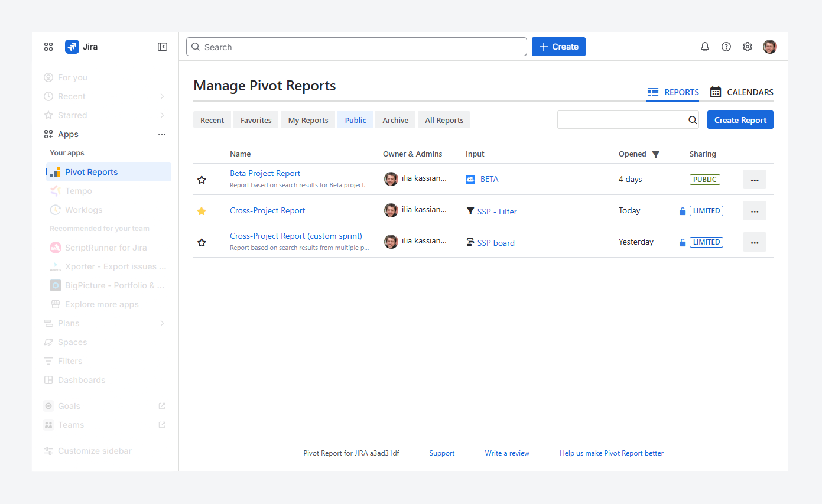Click the PUBLIC sharing badge

(x=705, y=180)
